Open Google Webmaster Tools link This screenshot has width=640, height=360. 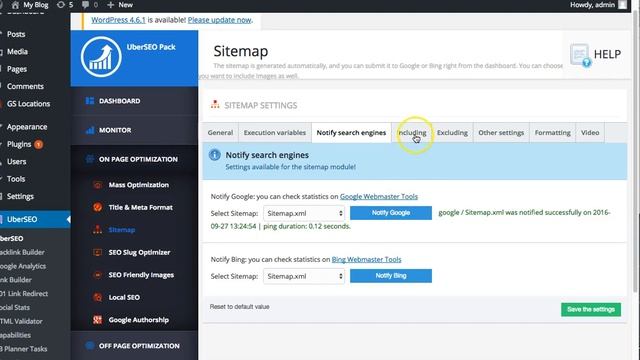click(379, 196)
